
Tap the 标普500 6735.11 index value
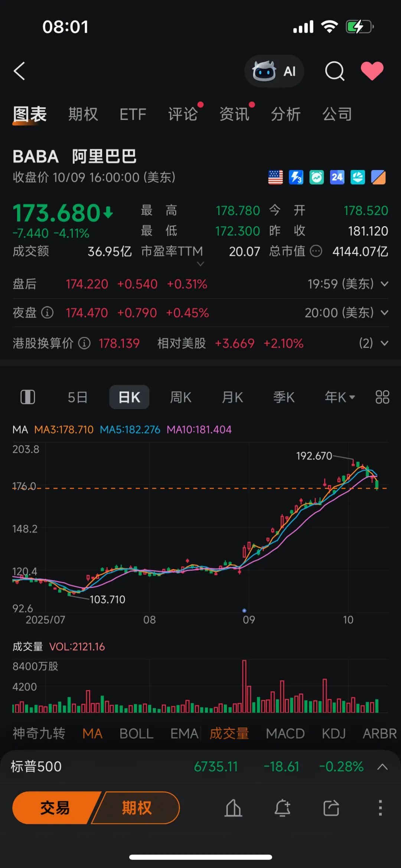click(216, 767)
